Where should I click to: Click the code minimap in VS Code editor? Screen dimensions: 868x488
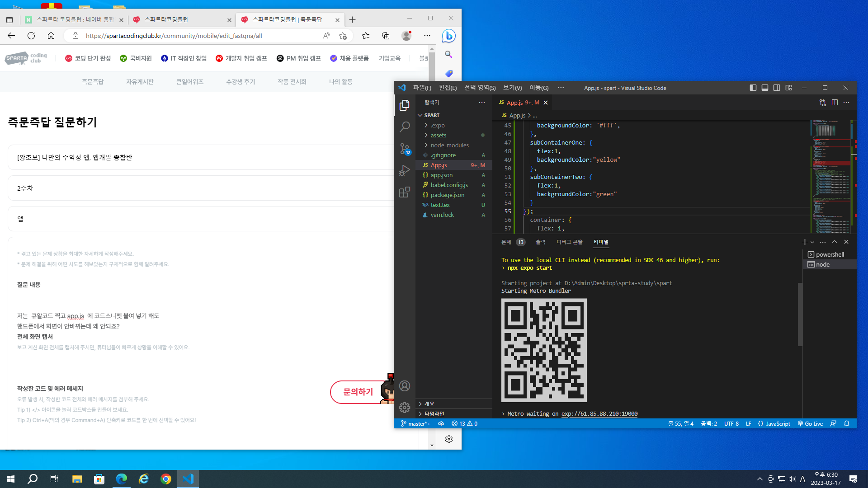tap(831, 177)
